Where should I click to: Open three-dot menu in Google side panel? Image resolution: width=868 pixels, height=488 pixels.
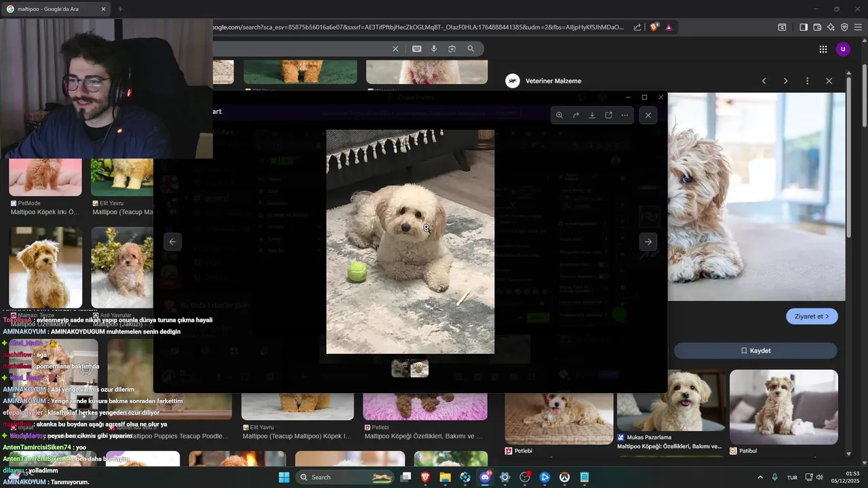807,81
